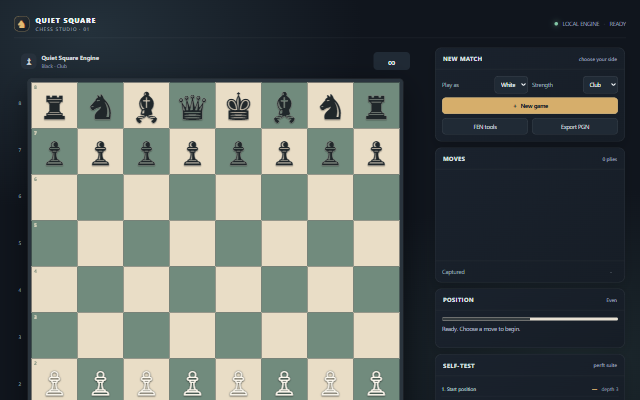Open the Play as White dropdown

(511, 85)
